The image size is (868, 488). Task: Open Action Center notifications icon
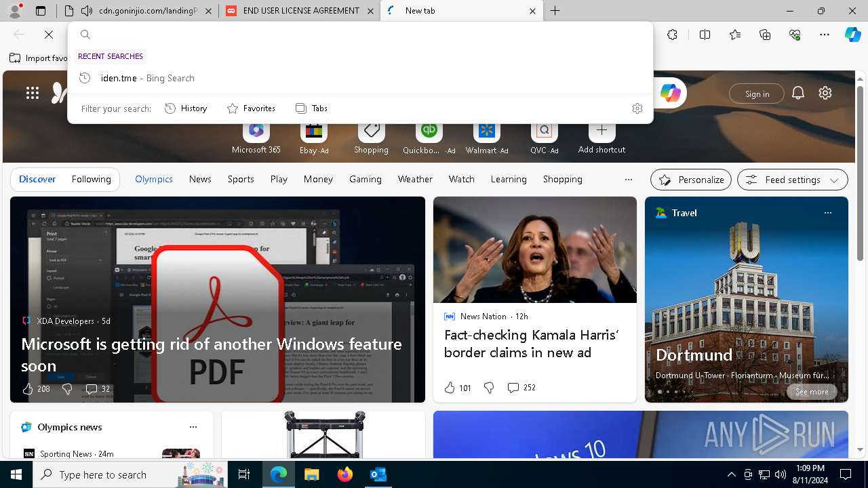click(x=846, y=474)
